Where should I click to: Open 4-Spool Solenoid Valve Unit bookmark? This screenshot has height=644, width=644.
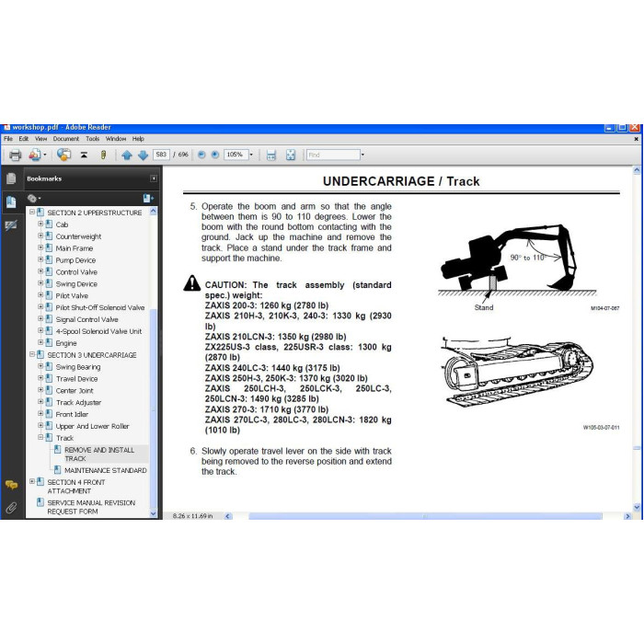(x=98, y=331)
